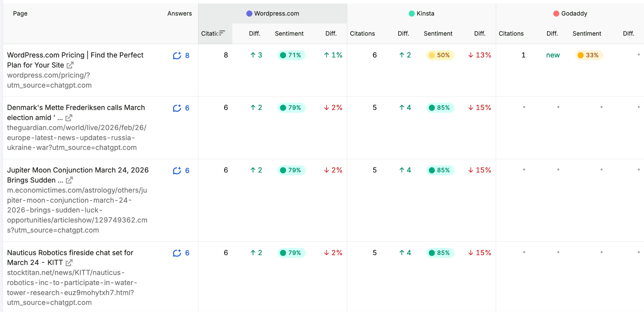Screen dimensions: 644x312
Task: Click the theguardian.com URL text
Action: (x=77, y=138)
